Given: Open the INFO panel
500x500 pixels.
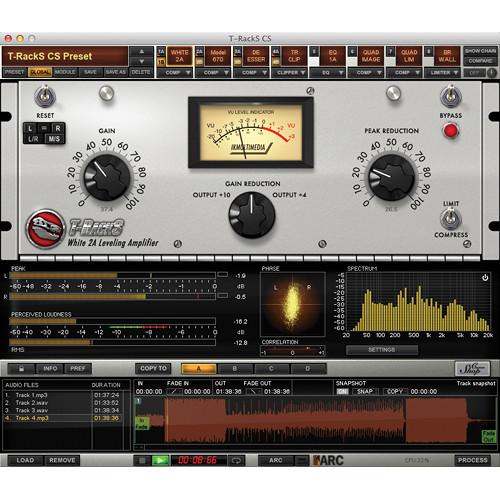Looking at the screenshot, I should click(50, 369).
